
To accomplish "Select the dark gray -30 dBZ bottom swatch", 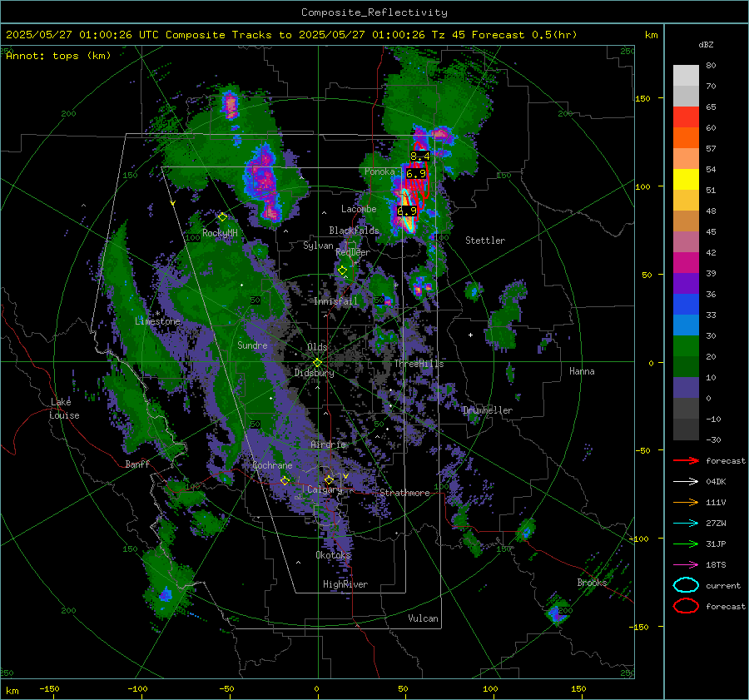I will (x=686, y=429).
